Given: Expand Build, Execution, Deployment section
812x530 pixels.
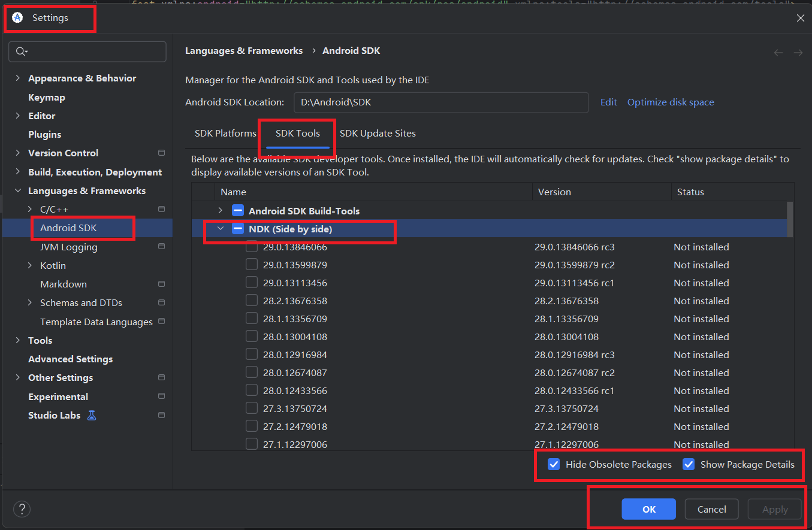Looking at the screenshot, I should click(x=17, y=172).
